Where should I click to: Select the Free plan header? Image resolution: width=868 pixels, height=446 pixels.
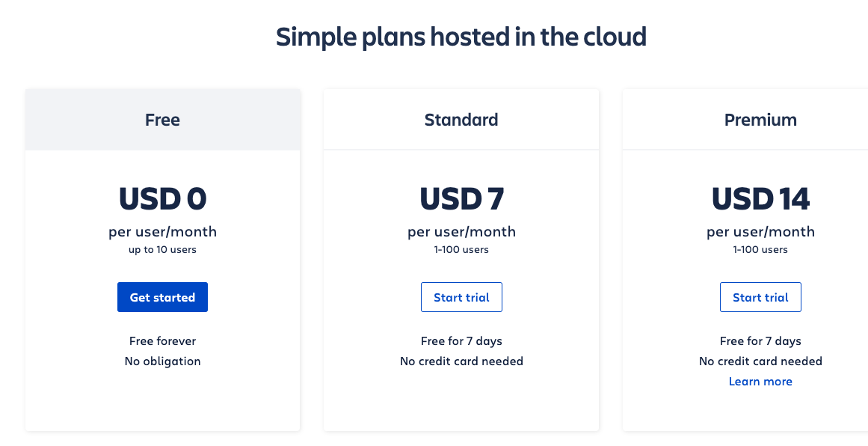coord(162,120)
